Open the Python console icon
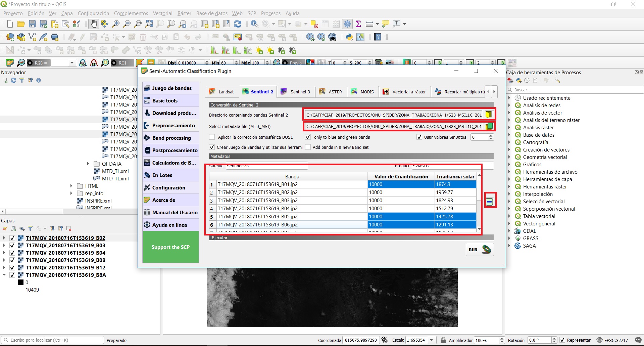 tap(349, 37)
